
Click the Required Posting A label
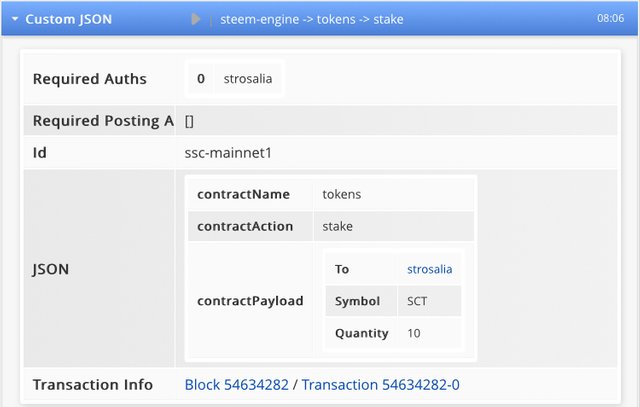(103, 121)
